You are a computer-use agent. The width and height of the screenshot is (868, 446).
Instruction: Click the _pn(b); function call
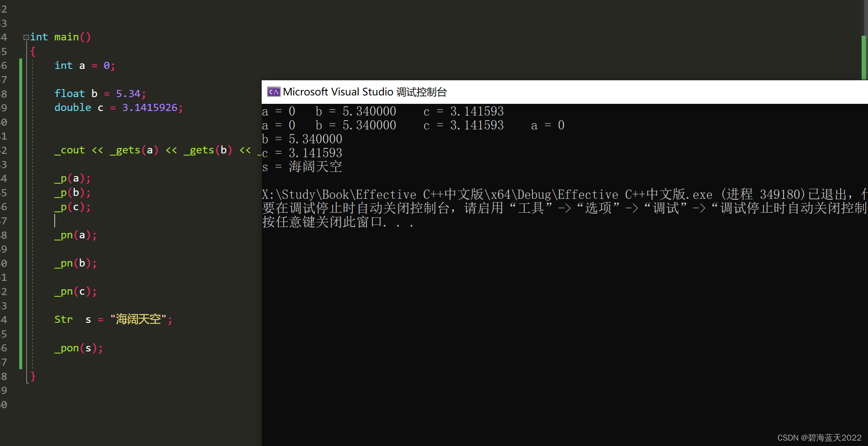75,263
